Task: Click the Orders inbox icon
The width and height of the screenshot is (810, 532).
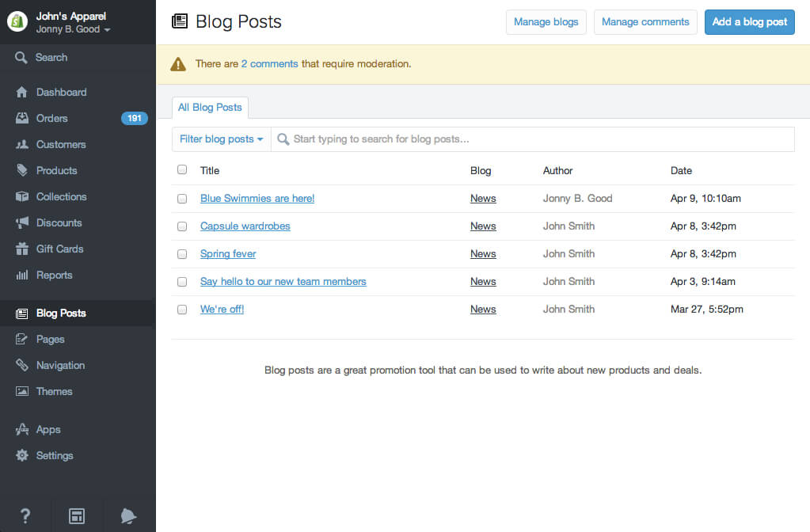Action: pos(21,118)
